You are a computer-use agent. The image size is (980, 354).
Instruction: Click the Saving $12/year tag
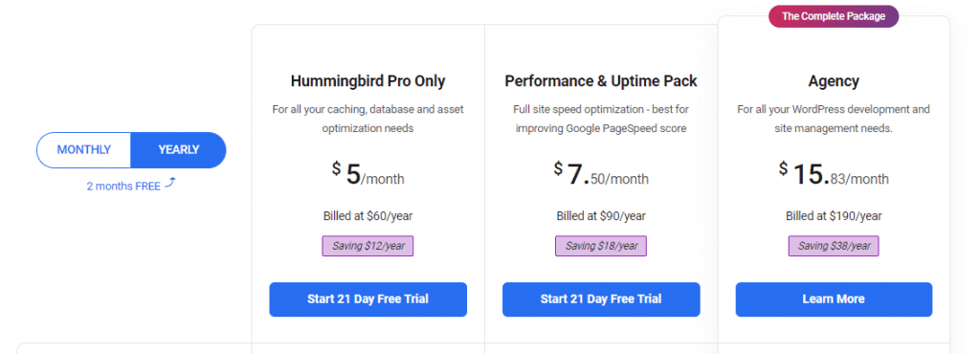click(368, 246)
